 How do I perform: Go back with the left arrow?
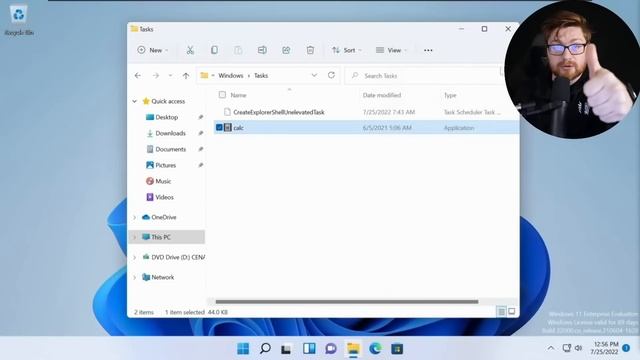[138, 76]
